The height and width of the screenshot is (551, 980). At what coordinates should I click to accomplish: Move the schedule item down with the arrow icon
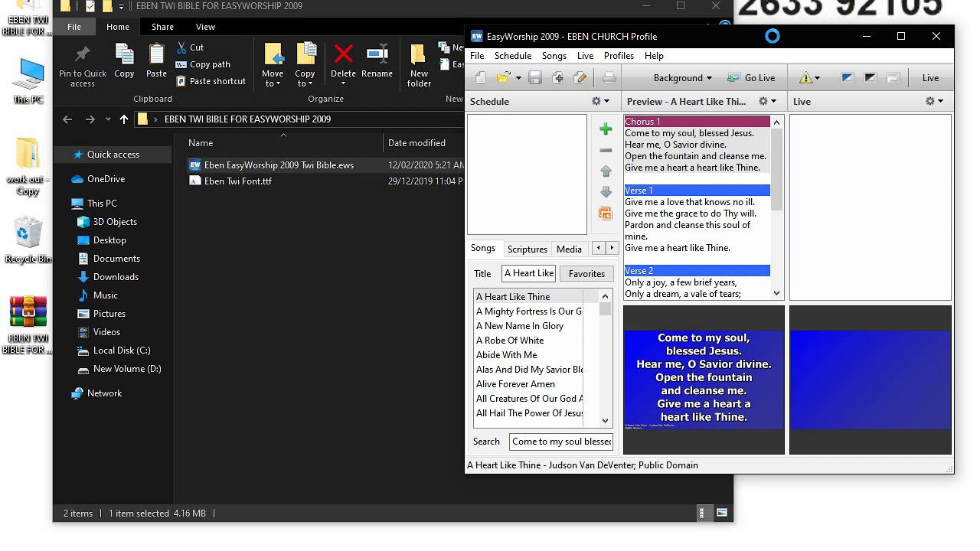point(606,192)
